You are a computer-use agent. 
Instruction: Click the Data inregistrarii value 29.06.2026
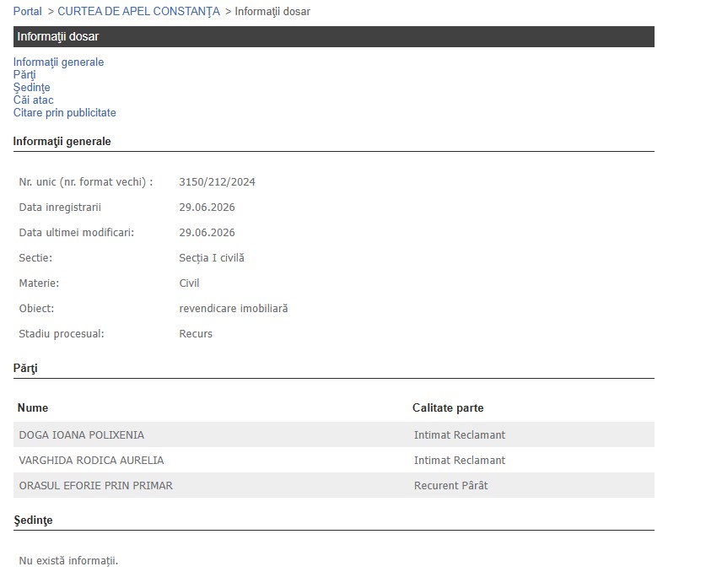tap(207, 207)
